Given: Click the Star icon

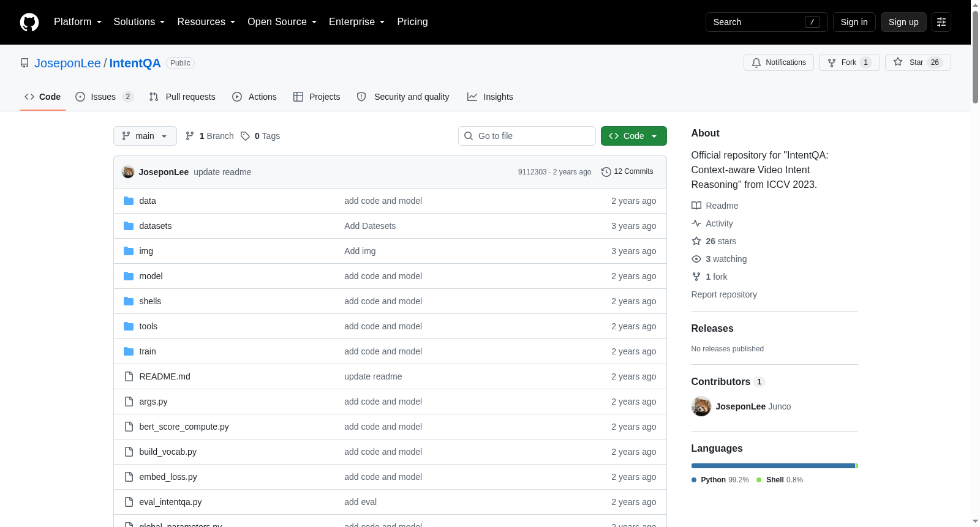Looking at the screenshot, I should pyautogui.click(x=898, y=62).
